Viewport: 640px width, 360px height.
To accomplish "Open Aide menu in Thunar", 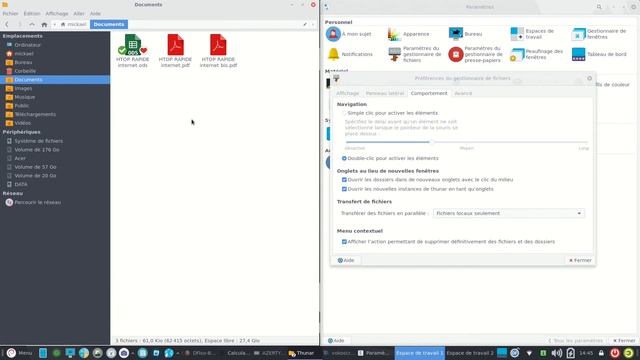I will pos(95,13).
